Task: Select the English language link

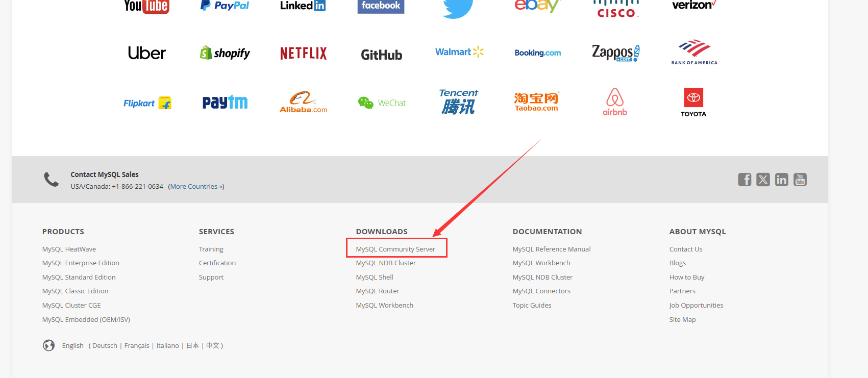Action: (72, 346)
